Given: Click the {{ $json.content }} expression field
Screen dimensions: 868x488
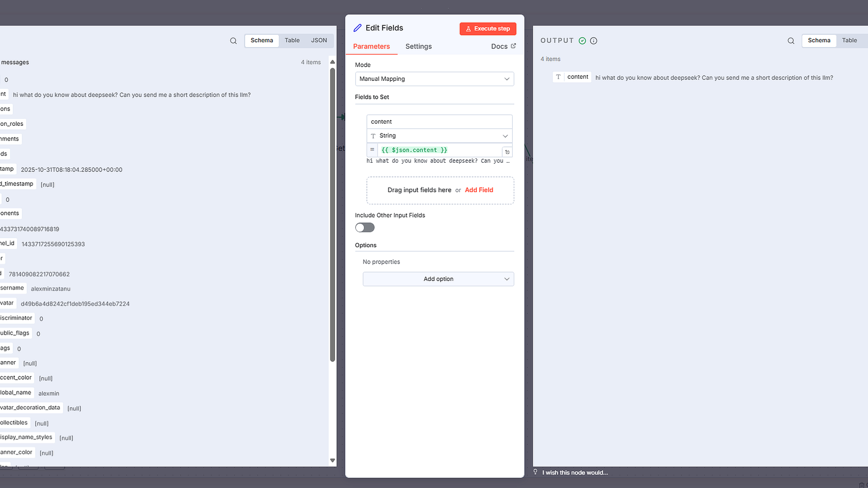Looking at the screenshot, I should click(439, 150).
